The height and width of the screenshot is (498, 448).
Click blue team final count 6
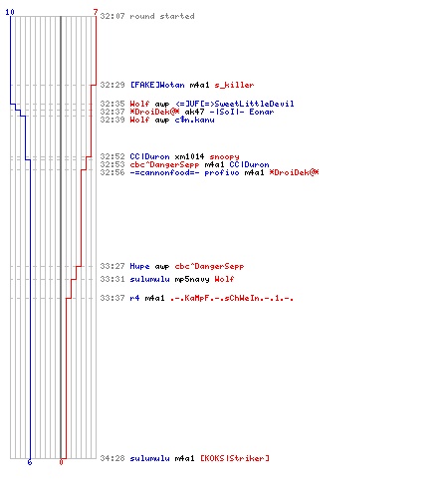[30, 462]
